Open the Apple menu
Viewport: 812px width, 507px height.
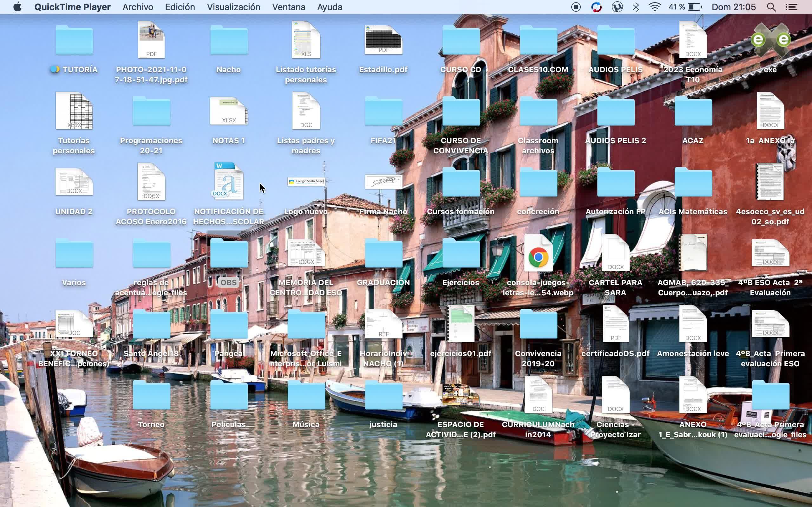click(x=17, y=7)
